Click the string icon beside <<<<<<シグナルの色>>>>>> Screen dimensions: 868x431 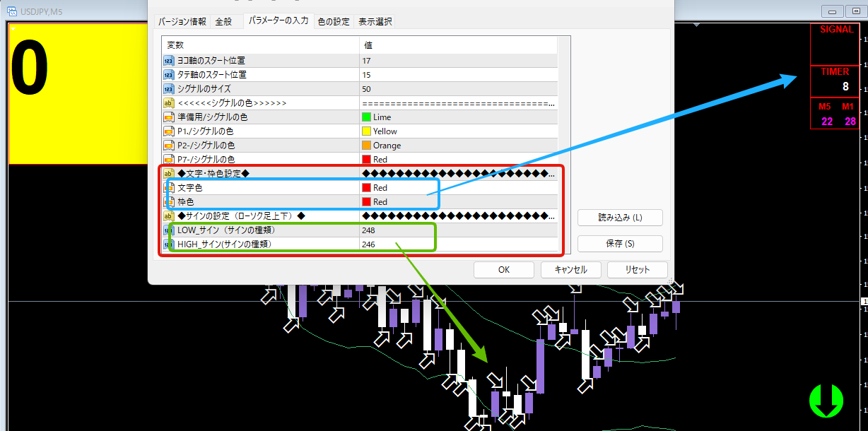[168, 103]
